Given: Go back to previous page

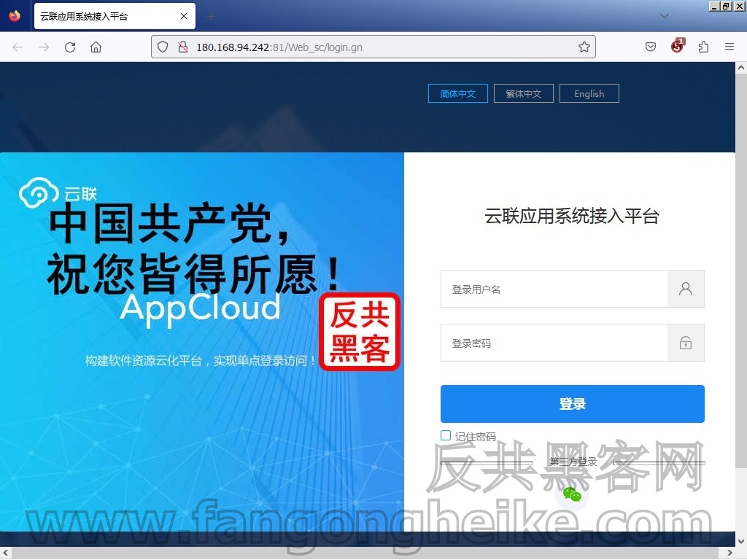Looking at the screenshot, I should tap(18, 47).
